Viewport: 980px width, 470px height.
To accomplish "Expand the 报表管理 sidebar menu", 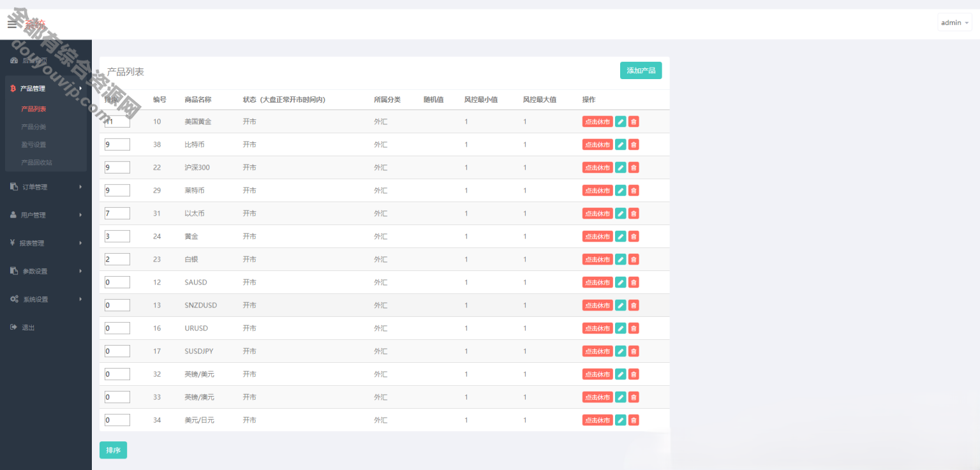I will [46, 243].
